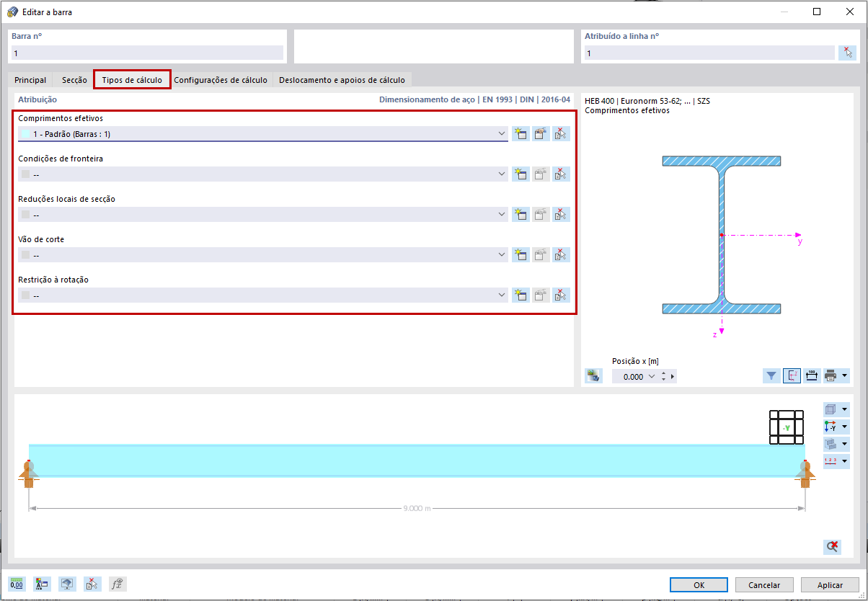Open the Condições de fronteira dropdown
This screenshot has height=601, width=868.
click(502, 174)
